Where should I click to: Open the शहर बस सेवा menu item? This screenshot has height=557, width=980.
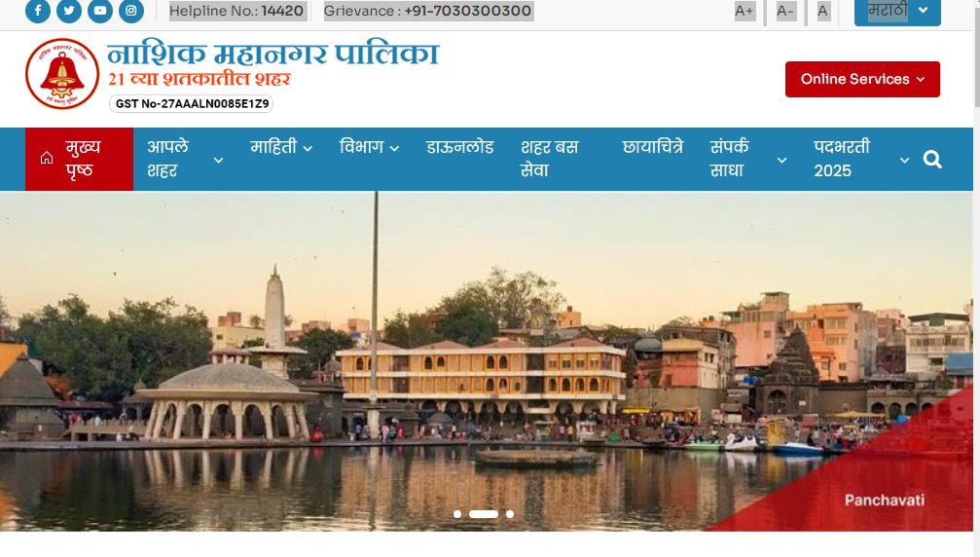coord(550,159)
